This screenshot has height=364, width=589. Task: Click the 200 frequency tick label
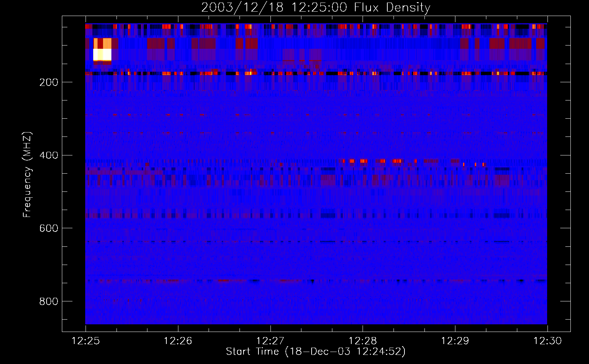click(x=49, y=82)
